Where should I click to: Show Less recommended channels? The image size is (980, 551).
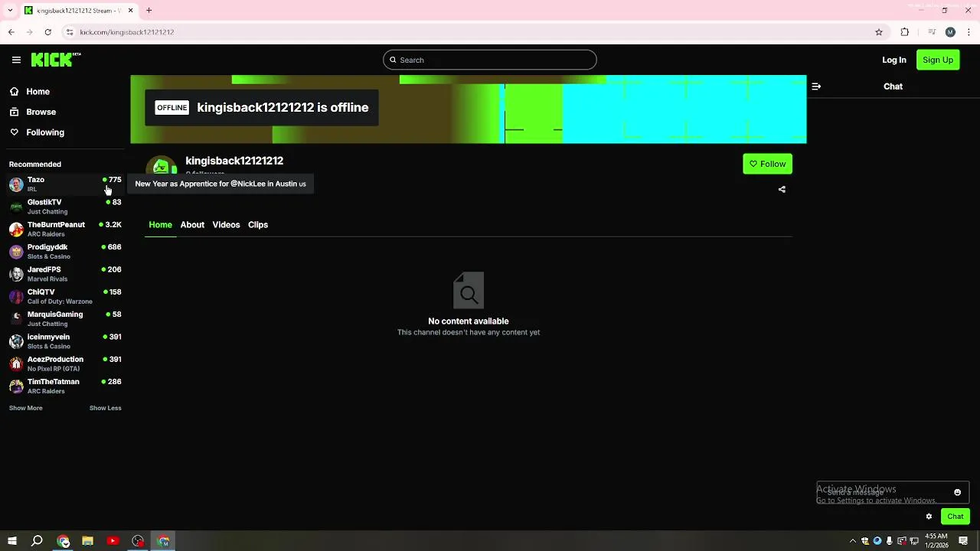tap(105, 408)
